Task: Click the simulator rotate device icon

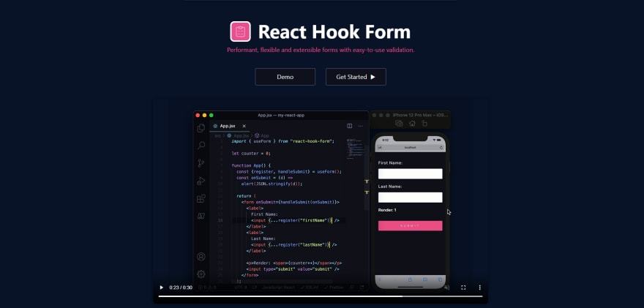Action: click(424, 123)
